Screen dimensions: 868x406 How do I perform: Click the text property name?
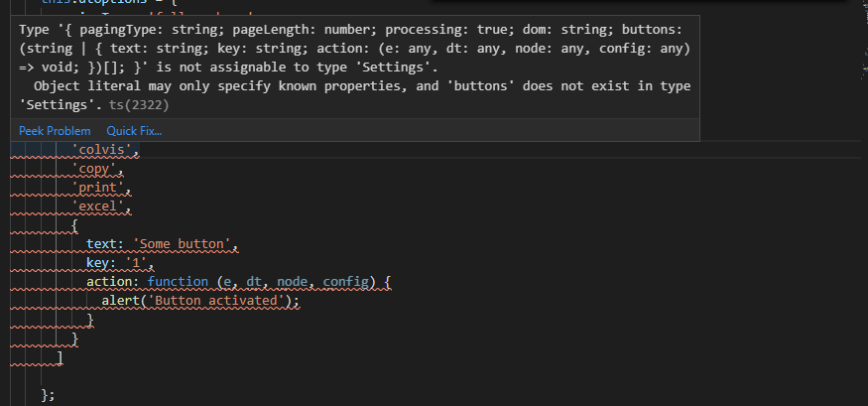pyautogui.click(x=102, y=244)
